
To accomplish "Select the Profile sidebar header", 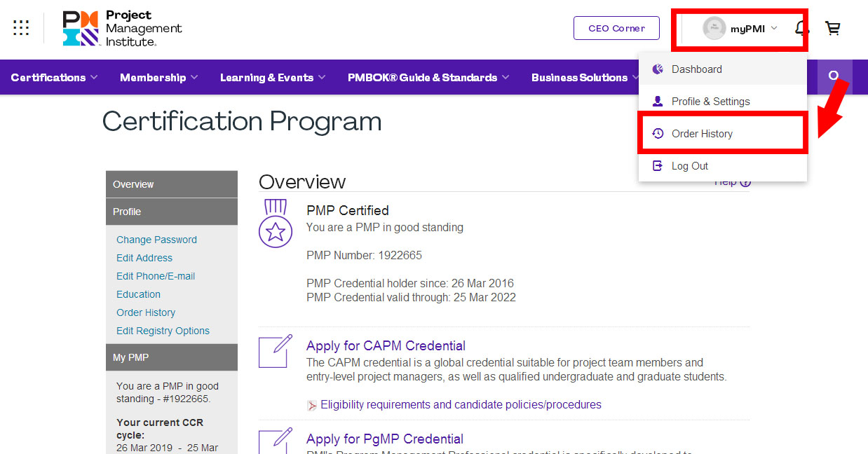I will (172, 212).
